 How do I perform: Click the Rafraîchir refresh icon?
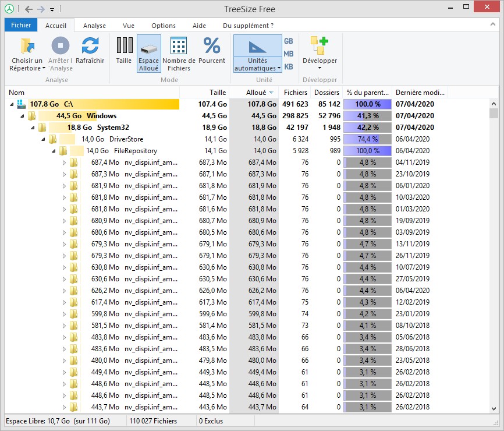[x=90, y=45]
